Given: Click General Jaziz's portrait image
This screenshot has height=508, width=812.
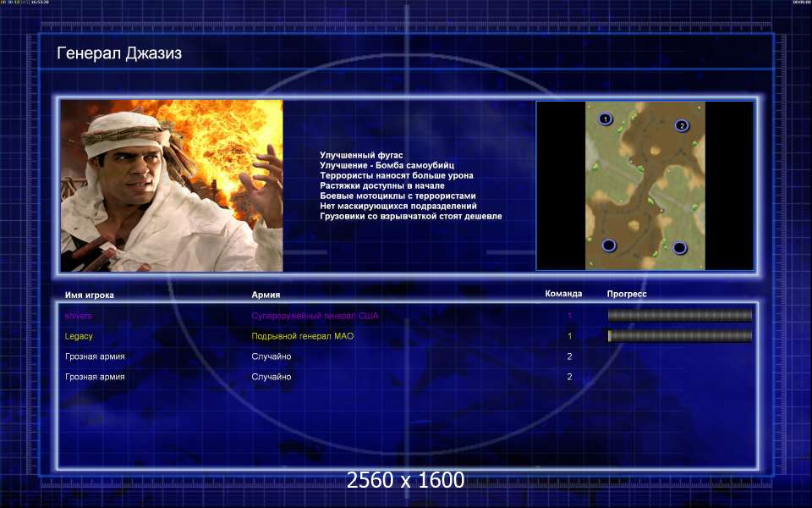Looking at the screenshot, I should 172,185.
